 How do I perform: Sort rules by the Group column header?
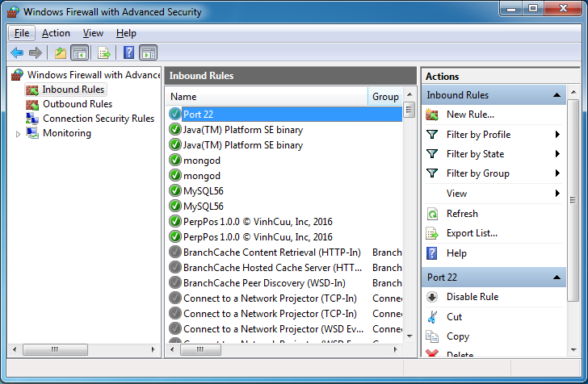point(385,97)
